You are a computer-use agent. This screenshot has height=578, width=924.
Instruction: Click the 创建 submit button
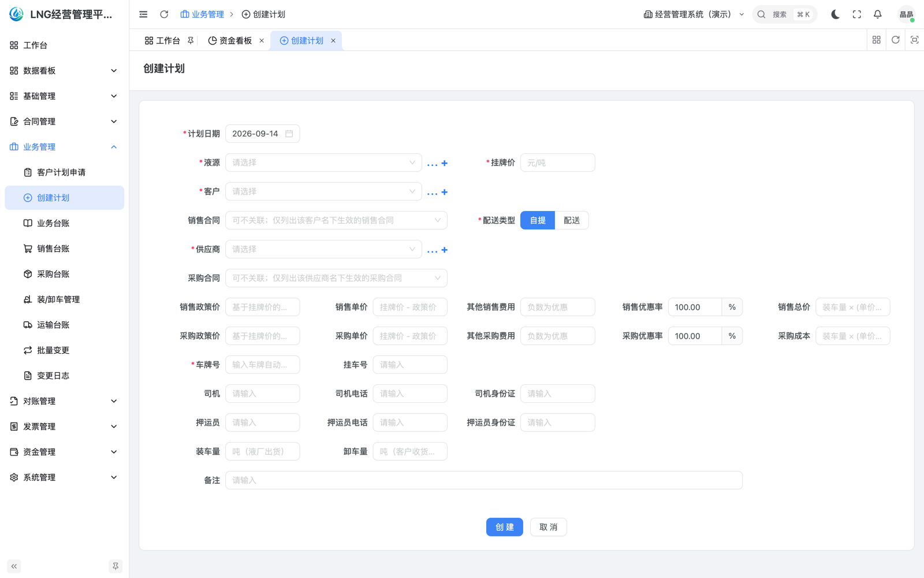(504, 527)
